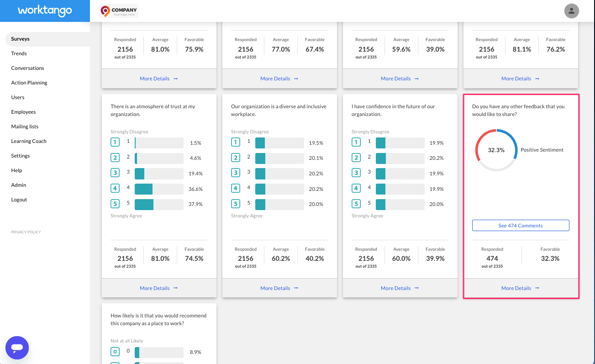Image resolution: width=595 pixels, height=364 pixels.
Task: Select rating box 1 on the trust question
Action: tap(115, 142)
